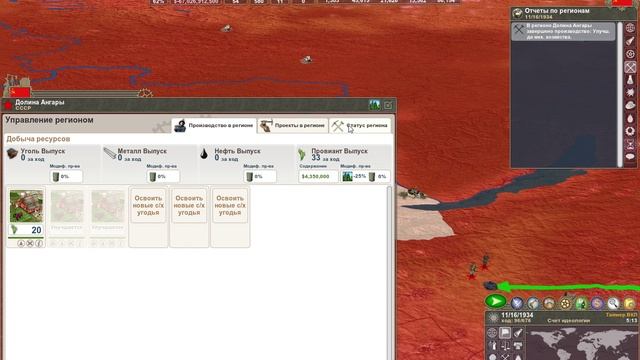Click the reports list vertical scrollbar

point(620,95)
